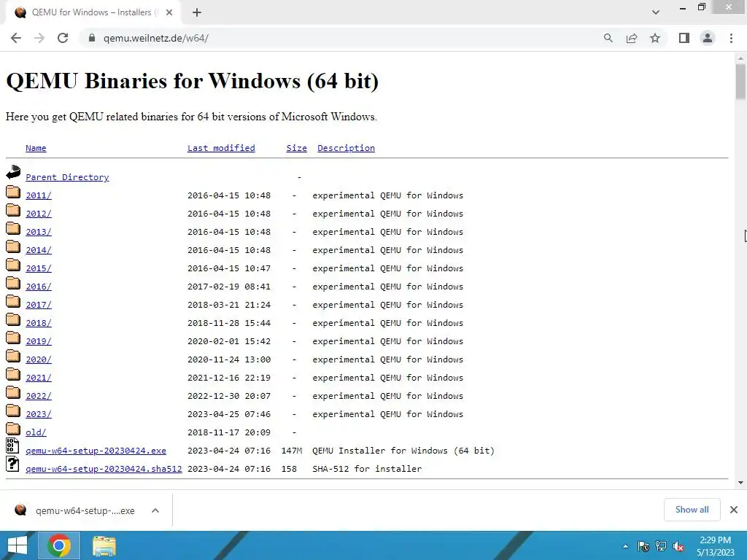
Task: Open qemu-w64-setup-20230424.sha512 link
Action: tap(104, 469)
